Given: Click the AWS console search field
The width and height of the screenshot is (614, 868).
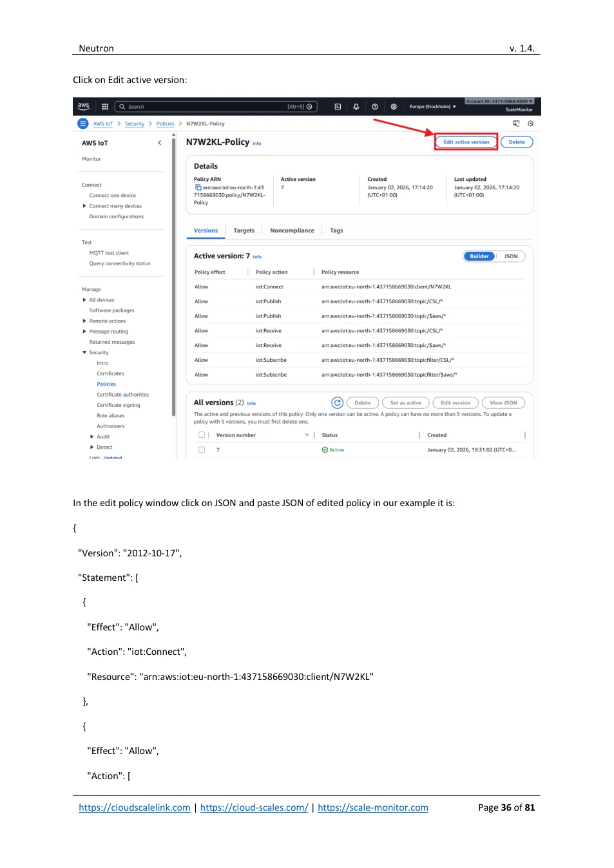Looking at the screenshot, I should 216,107.
